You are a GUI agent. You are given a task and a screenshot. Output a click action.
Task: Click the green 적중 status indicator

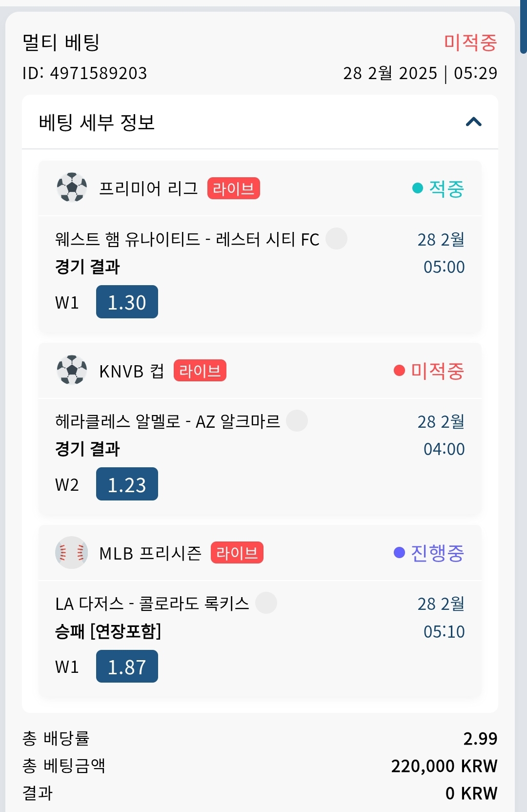coord(438,188)
